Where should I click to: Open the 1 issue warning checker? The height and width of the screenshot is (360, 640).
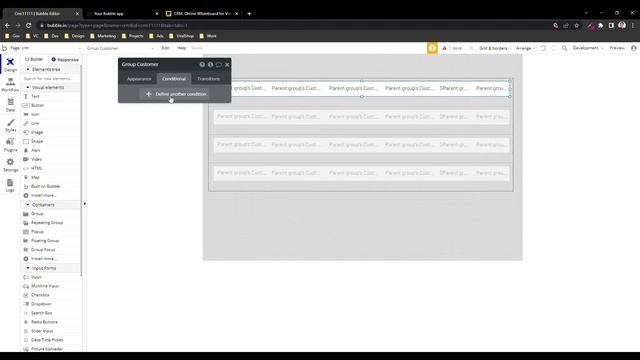tap(452, 48)
